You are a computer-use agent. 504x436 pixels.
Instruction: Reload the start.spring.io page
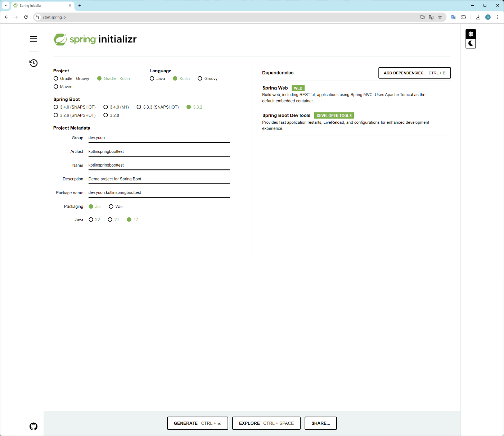26,17
